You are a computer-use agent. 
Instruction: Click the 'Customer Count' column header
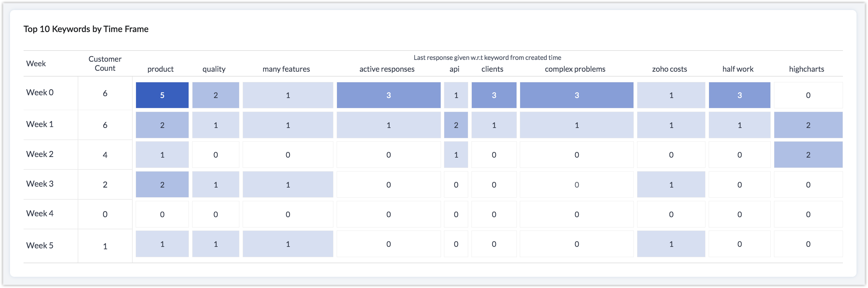click(x=105, y=64)
